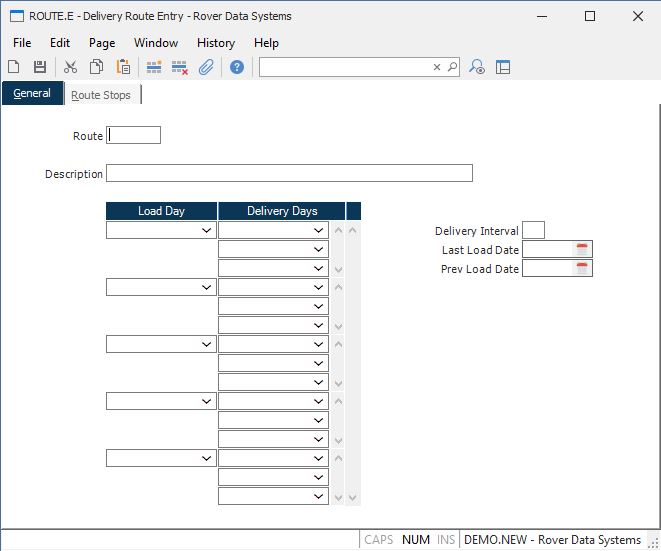Click the Route input field
The height and width of the screenshot is (551, 661).
[134, 135]
